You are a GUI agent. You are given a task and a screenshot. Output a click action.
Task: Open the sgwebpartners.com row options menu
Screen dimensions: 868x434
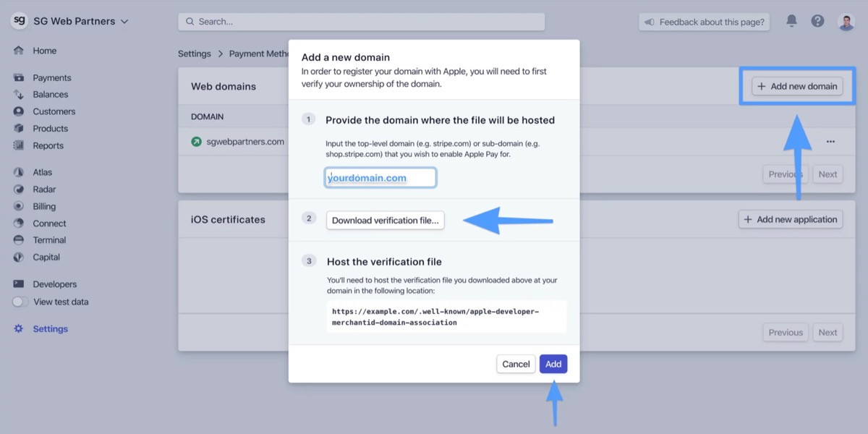coord(830,142)
